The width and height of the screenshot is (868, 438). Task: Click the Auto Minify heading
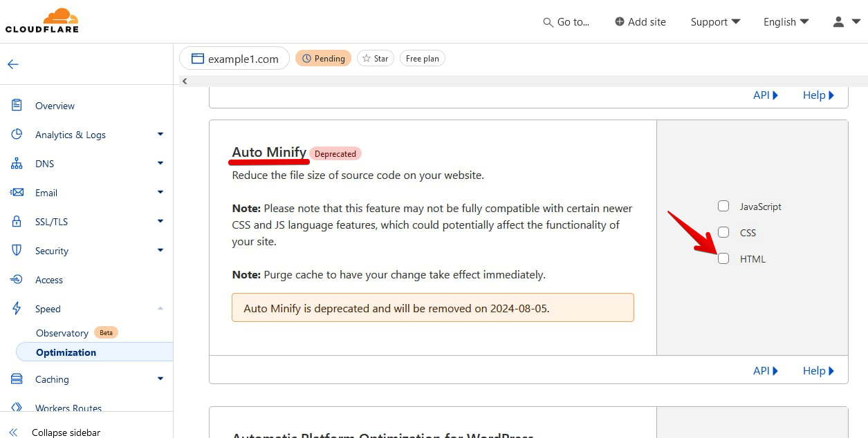[x=269, y=153]
